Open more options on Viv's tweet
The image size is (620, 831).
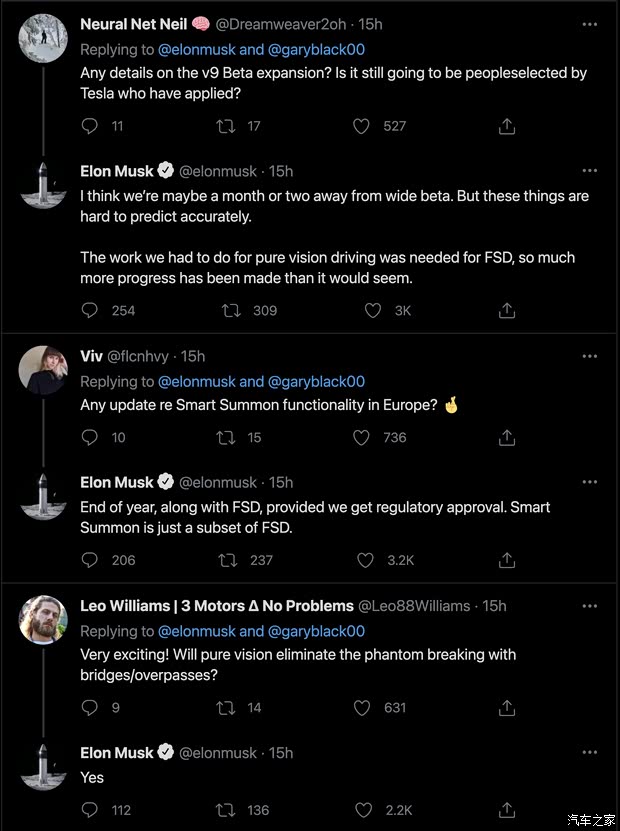(x=589, y=356)
